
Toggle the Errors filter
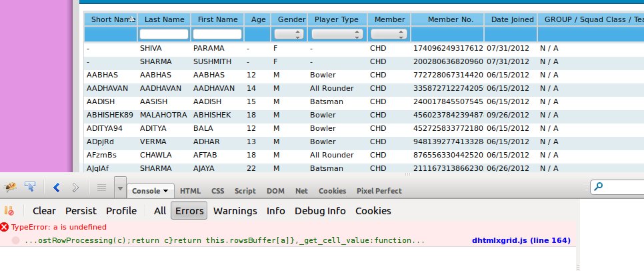(x=189, y=210)
